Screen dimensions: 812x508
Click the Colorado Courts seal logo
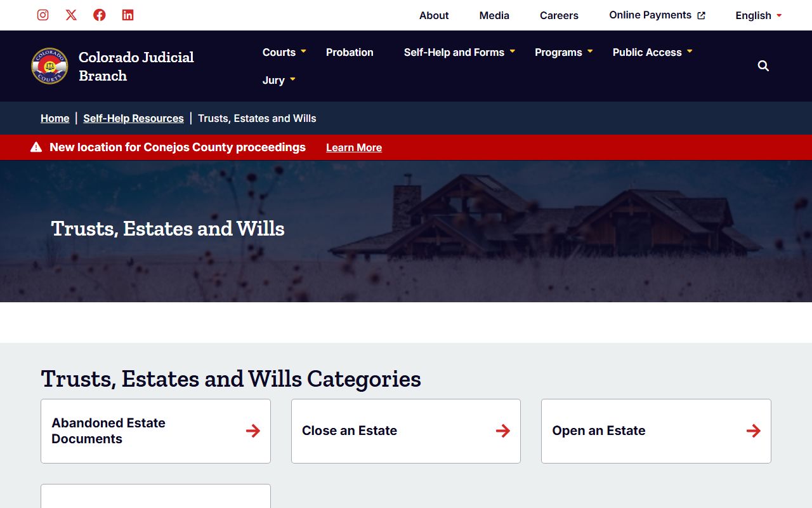pos(49,66)
